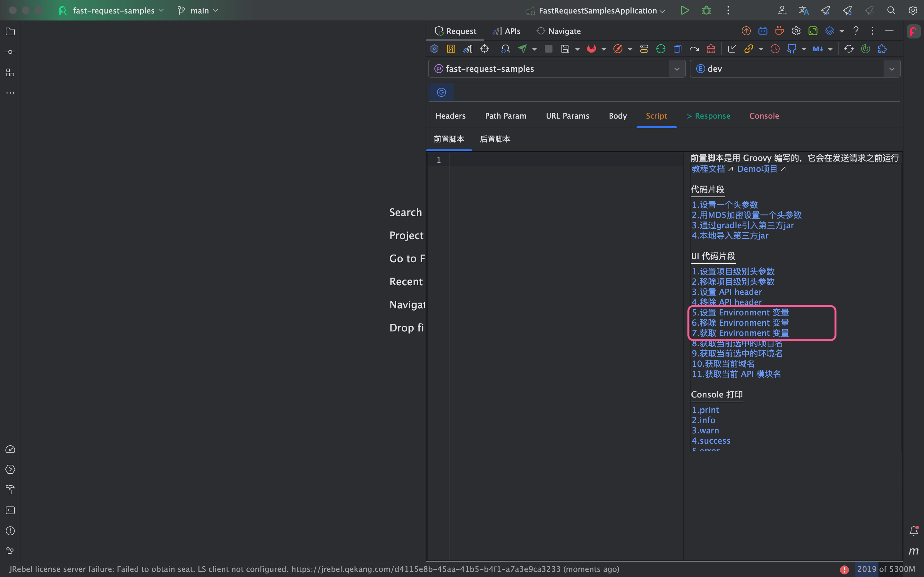This screenshot has width=924, height=577.
Task: Click the buy-me-a-coffee donation icon
Action: [779, 31]
